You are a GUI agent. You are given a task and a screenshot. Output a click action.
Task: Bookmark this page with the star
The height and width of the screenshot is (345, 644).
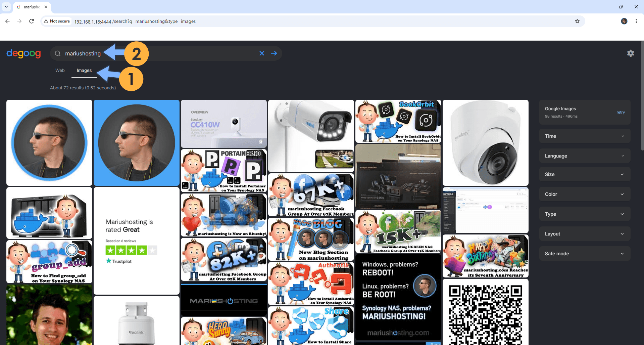pos(577,21)
